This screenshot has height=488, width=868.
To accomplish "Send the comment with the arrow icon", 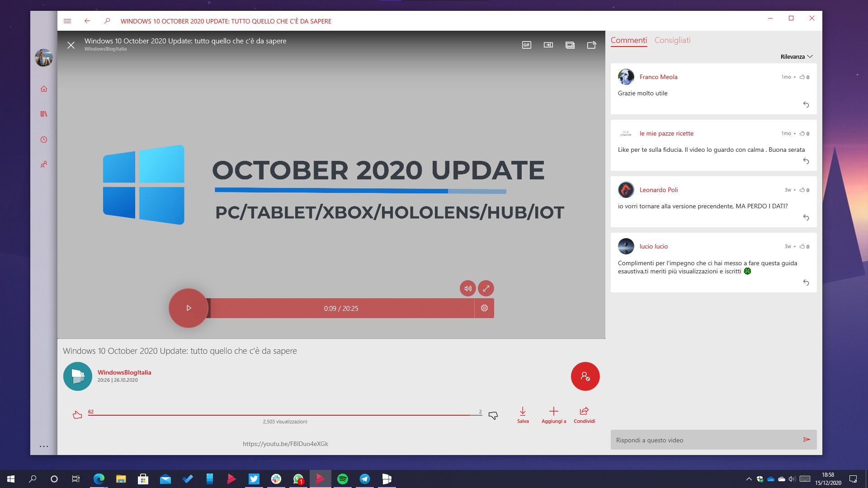I will point(807,440).
